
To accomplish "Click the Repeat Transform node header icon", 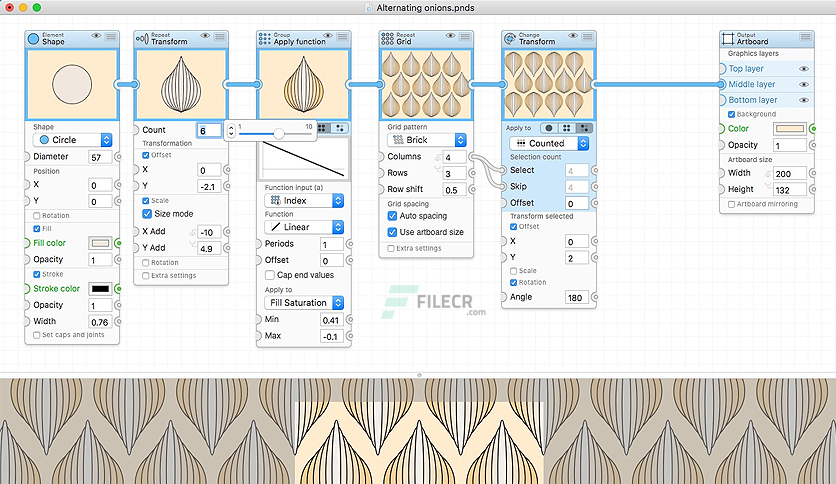I will tap(142, 38).
